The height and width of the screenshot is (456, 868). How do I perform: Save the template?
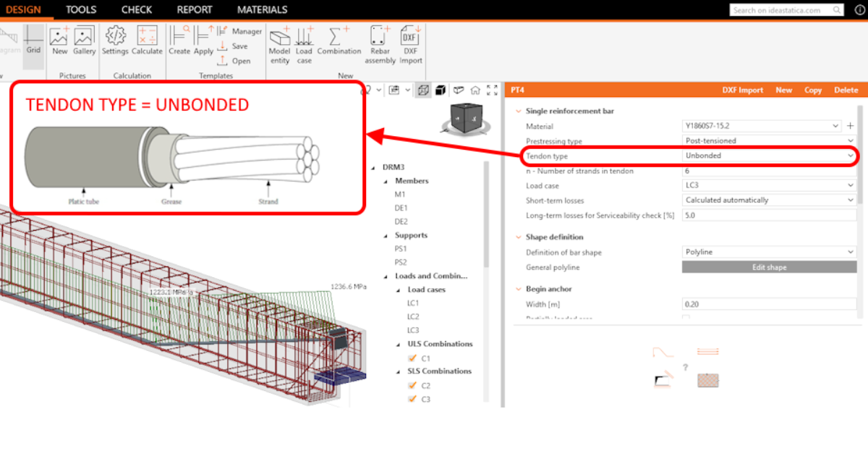(233, 46)
